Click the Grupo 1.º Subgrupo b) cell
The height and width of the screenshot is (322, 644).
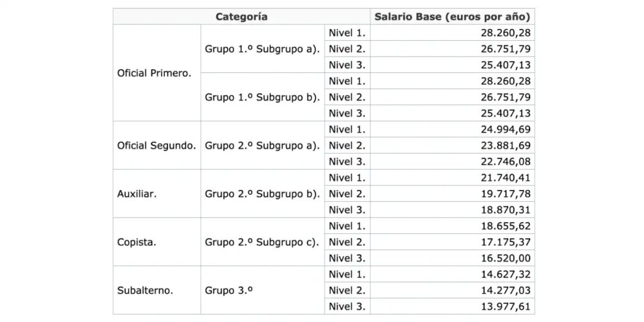[262, 97]
